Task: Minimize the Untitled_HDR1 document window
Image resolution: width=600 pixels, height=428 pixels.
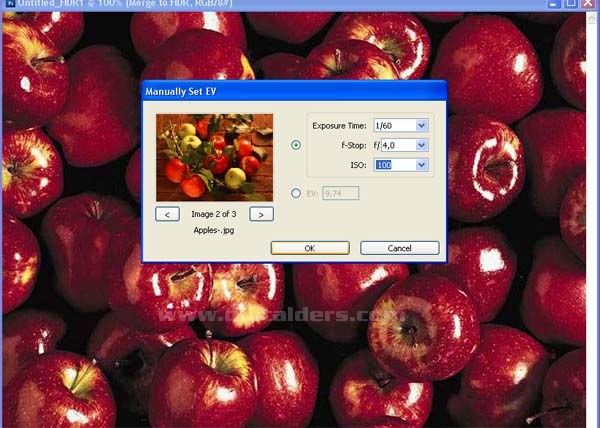Action: (553, 3)
